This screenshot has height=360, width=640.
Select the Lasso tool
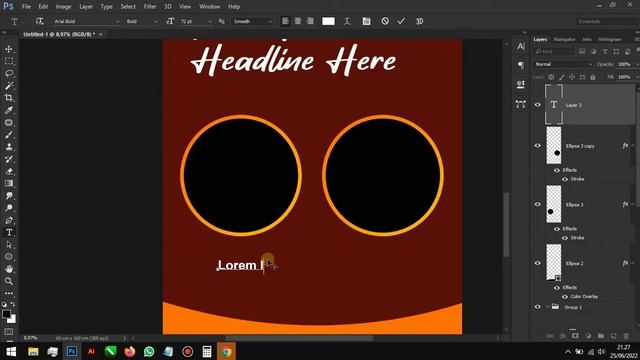point(9,74)
